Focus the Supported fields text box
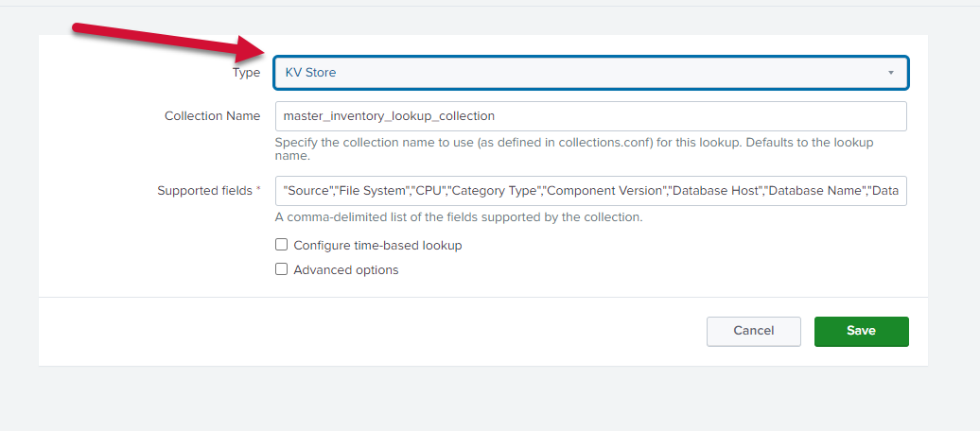Screen dimensions: 980x431 coord(590,191)
